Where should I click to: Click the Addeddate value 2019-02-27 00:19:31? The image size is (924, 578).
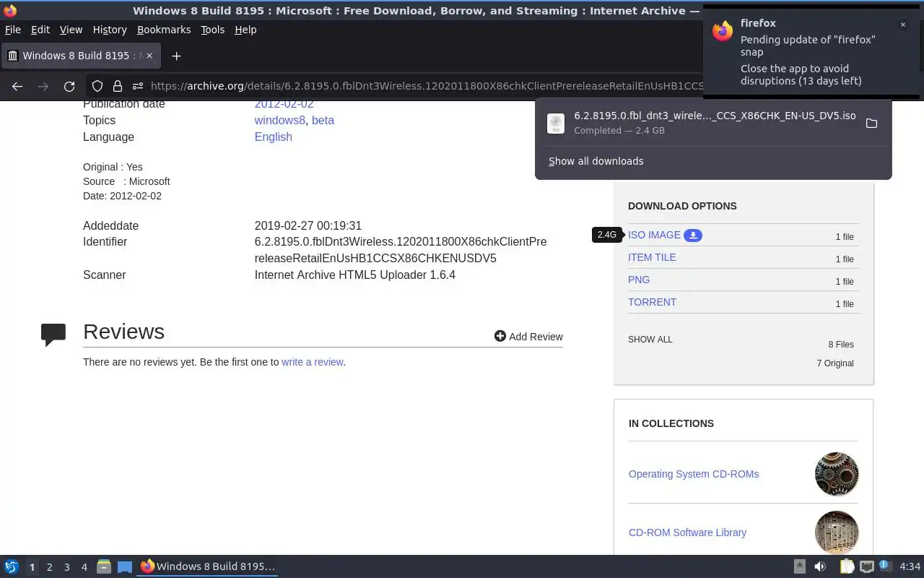coord(308,225)
